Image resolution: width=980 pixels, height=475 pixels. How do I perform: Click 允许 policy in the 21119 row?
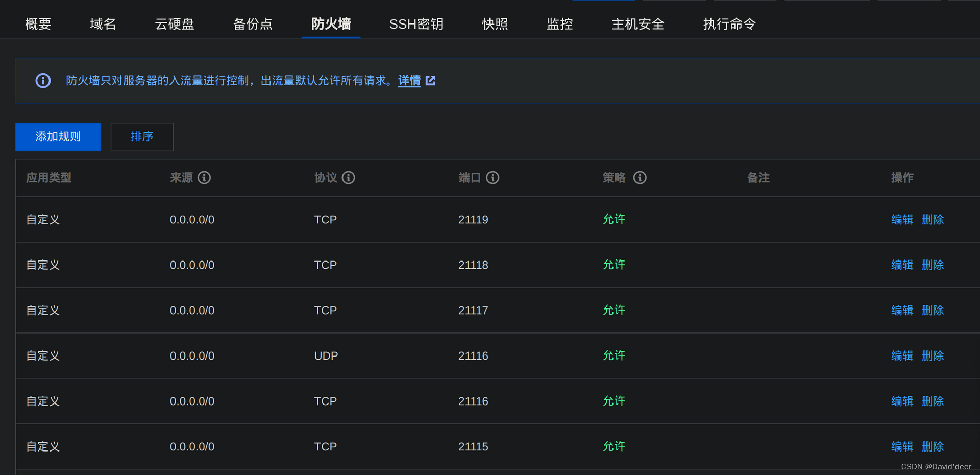(614, 220)
